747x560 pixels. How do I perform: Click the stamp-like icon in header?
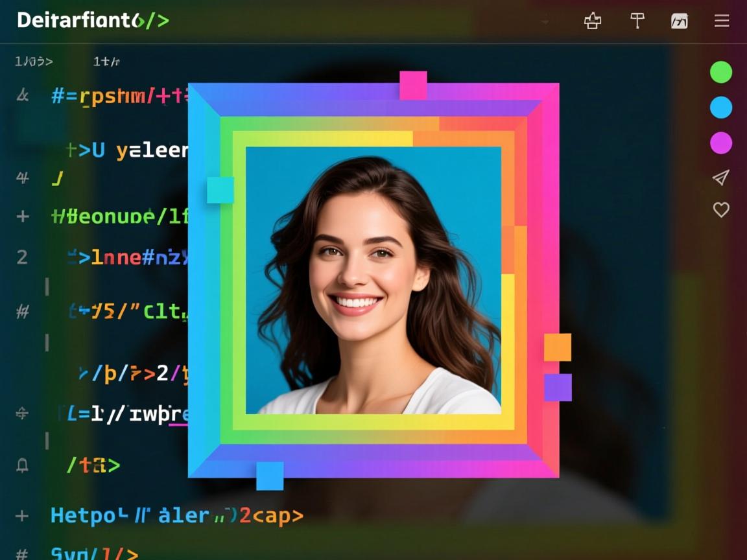pyautogui.click(x=593, y=21)
